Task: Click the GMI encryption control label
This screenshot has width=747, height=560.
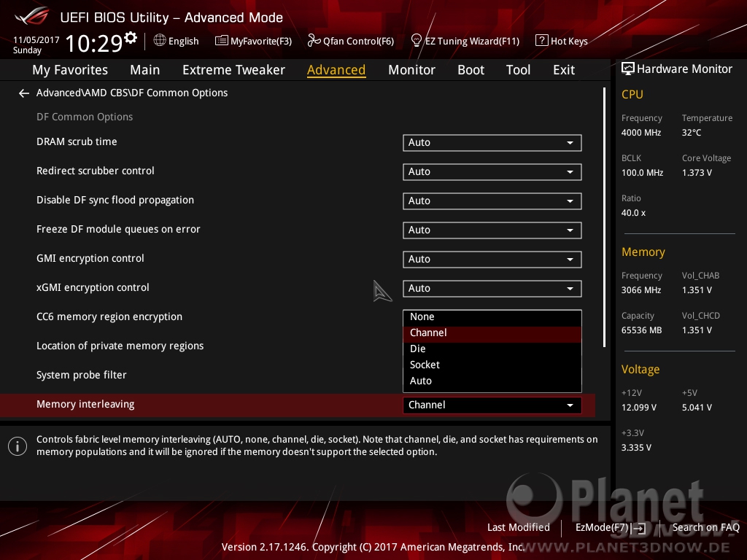Action: click(x=90, y=259)
